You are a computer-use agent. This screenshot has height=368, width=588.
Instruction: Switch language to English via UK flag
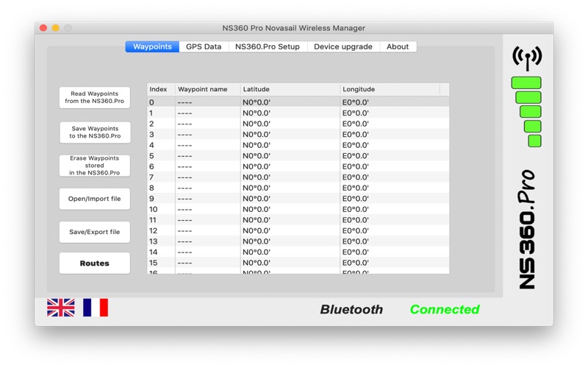coord(61,308)
